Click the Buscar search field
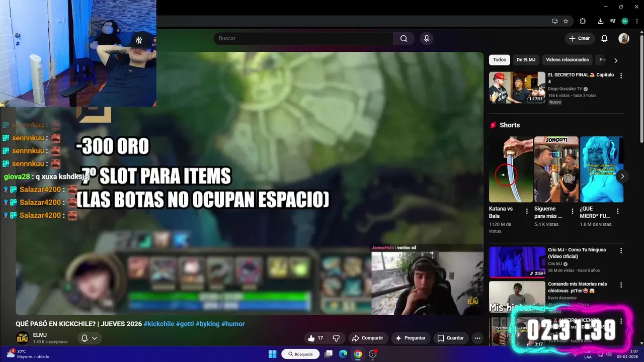The image size is (644, 362). 303,39
